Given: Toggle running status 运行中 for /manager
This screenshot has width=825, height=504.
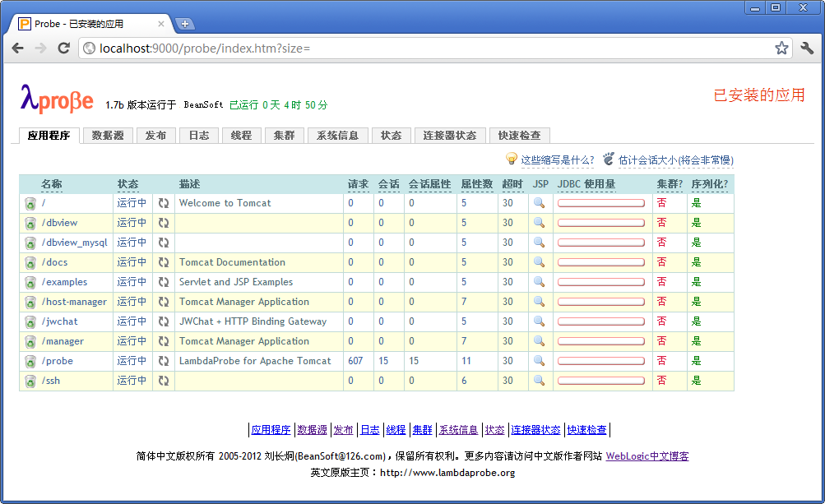Looking at the screenshot, I should coord(132,341).
